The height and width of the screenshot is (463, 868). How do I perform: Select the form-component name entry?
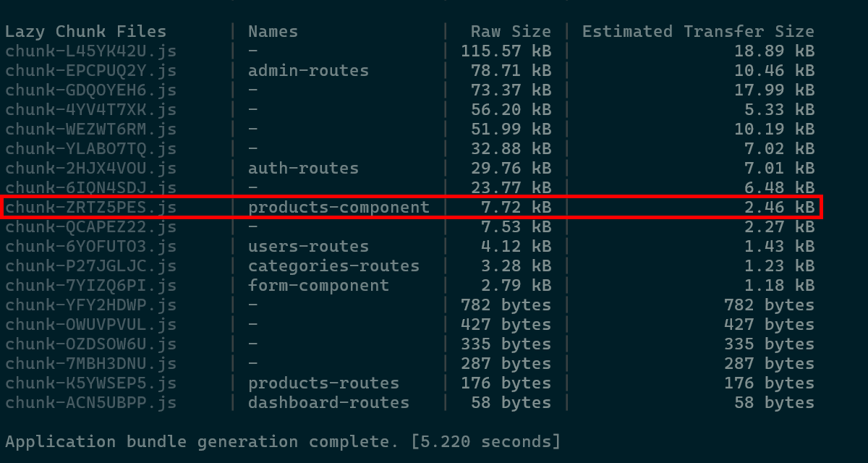pos(318,286)
